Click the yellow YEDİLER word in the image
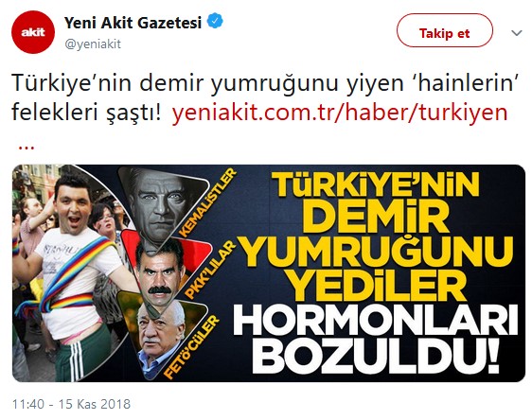 coord(378,286)
